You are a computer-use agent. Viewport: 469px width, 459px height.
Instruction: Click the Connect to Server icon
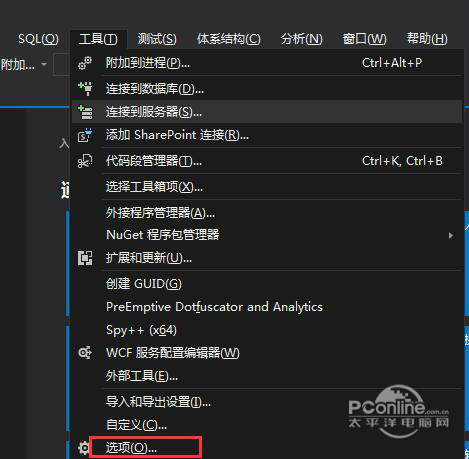click(85, 112)
